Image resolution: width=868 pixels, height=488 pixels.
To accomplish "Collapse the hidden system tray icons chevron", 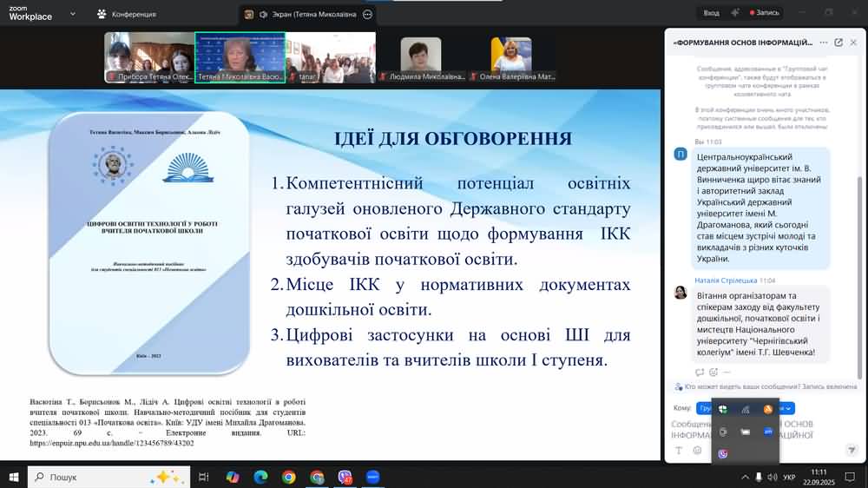I will [744, 478].
